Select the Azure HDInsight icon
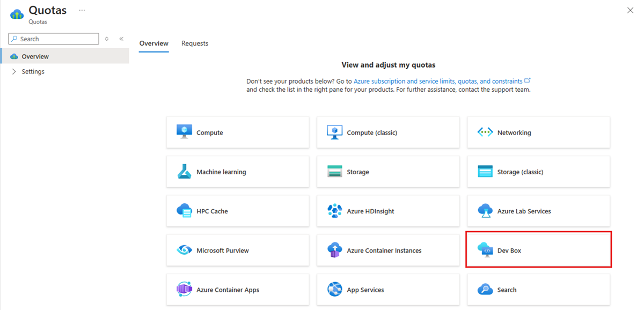Viewport: 644px width, 310px height. click(335, 211)
